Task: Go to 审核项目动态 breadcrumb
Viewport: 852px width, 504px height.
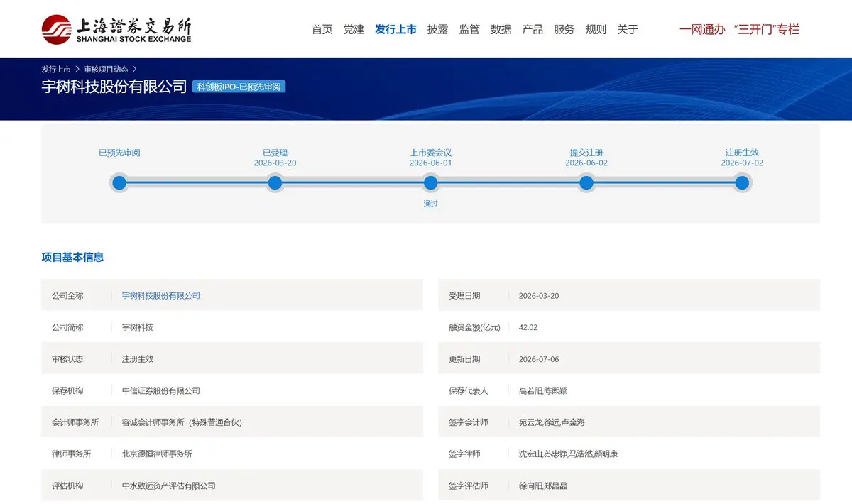Action: click(x=106, y=69)
